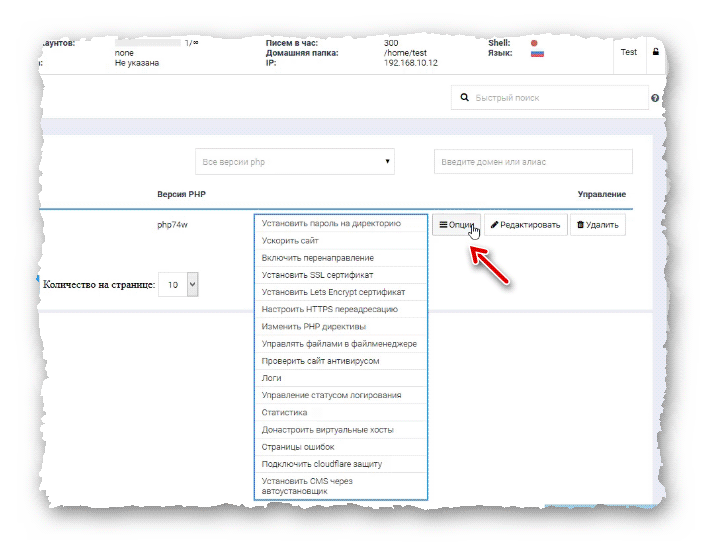This screenshot has width=704, height=544.
Task: Click the Russian flag language icon
Action: click(x=537, y=54)
